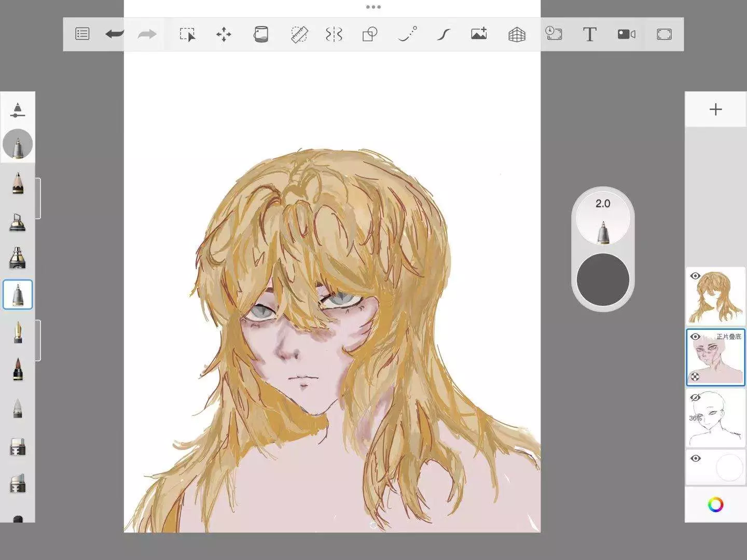
Task: Open the Text tool
Action: coord(589,34)
